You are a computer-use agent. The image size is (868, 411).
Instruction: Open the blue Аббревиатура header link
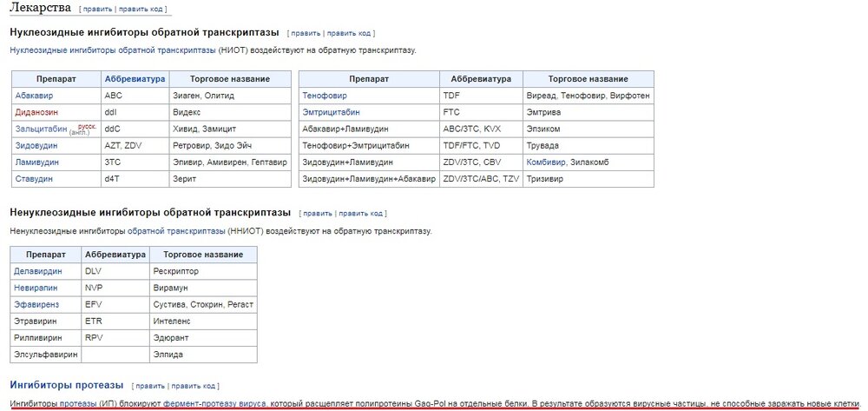point(135,79)
